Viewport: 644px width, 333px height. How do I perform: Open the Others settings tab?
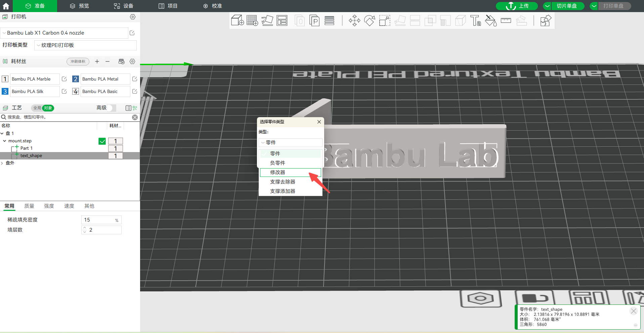(89, 206)
